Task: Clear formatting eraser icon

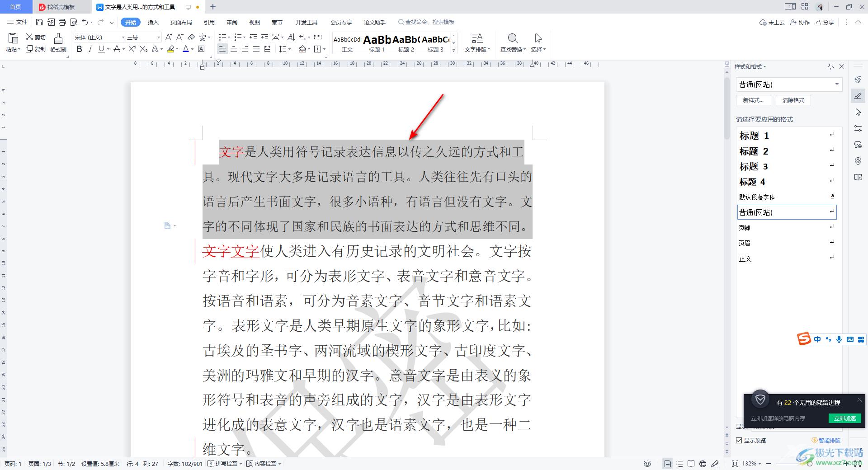Action: click(191, 37)
